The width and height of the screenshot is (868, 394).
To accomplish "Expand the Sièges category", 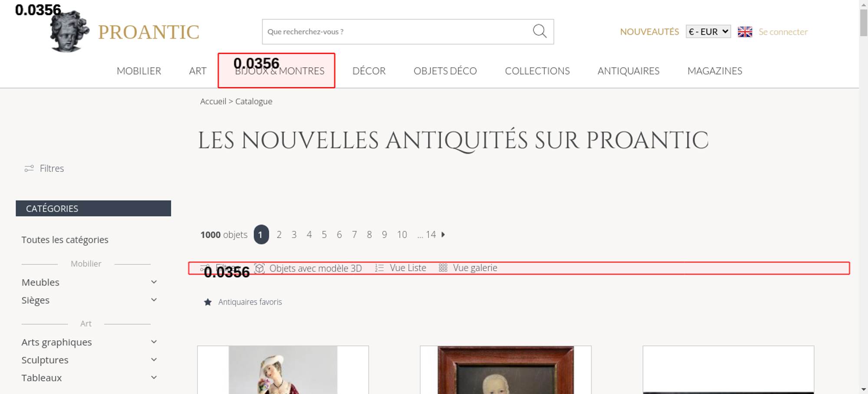I will click(x=154, y=300).
